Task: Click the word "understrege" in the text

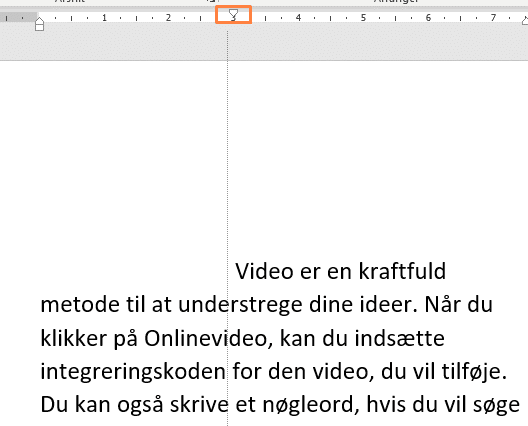Action: [x=240, y=306]
